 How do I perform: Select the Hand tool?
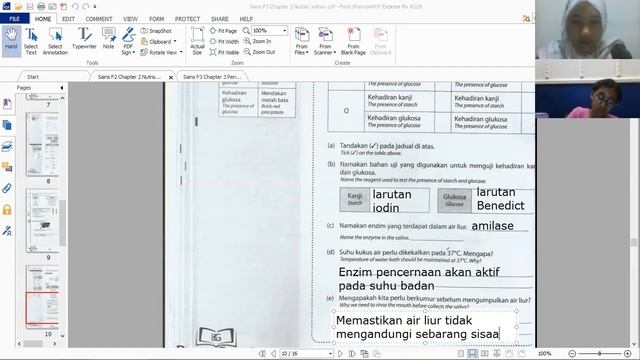pyautogui.click(x=11, y=41)
